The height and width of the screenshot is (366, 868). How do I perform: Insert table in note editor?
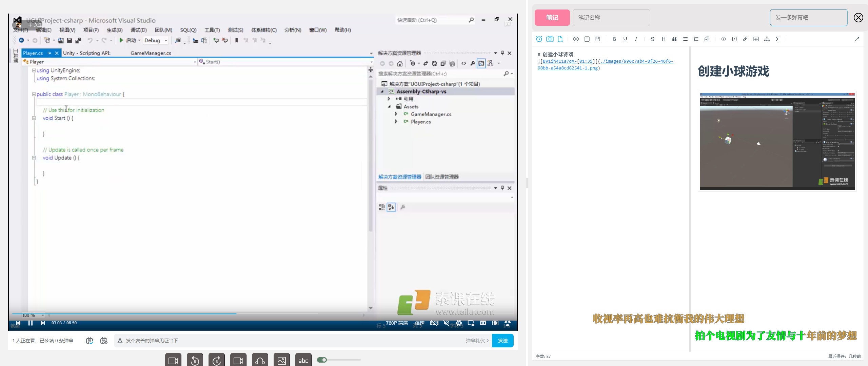(x=756, y=39)
